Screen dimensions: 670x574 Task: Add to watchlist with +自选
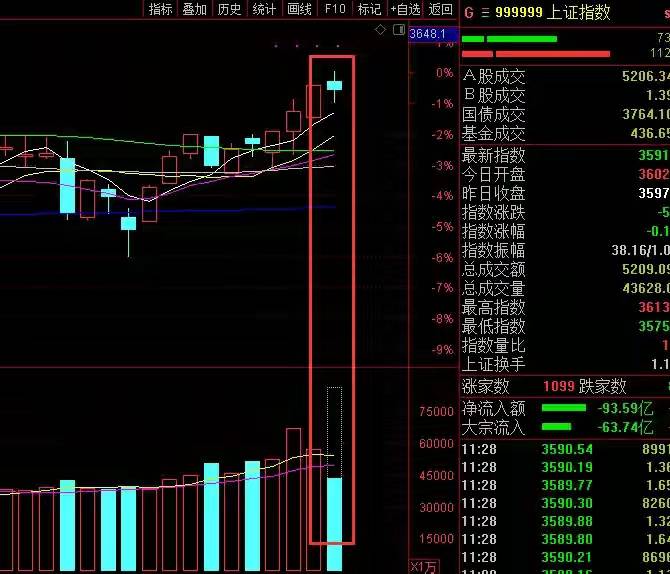[406, 9]
